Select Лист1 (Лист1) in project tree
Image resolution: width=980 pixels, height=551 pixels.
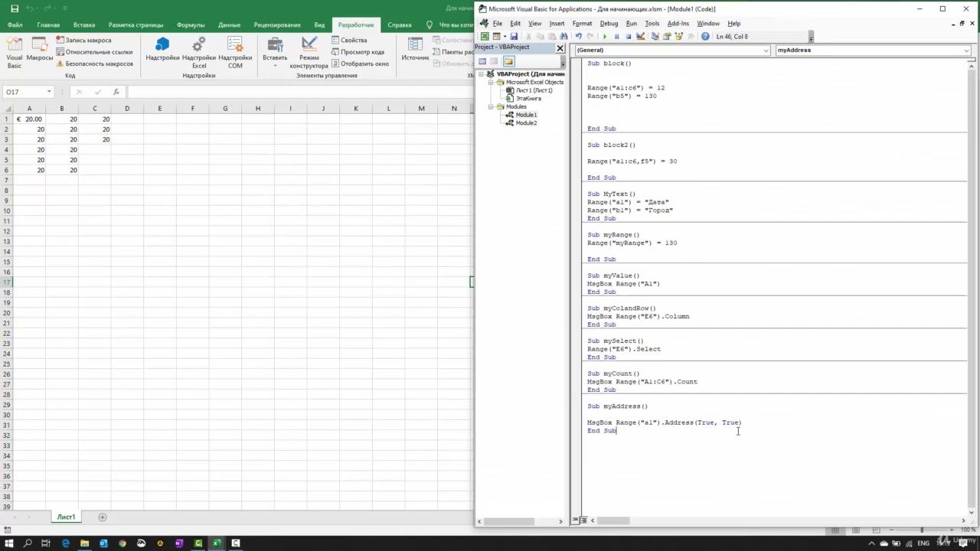(x=534, y=90)
